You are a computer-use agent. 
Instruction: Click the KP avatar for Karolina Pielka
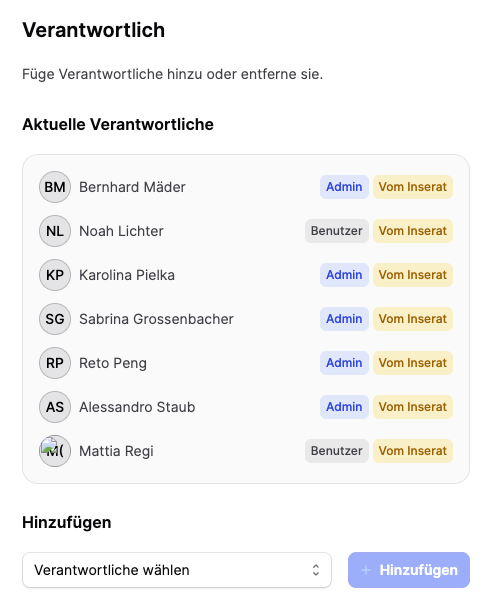pyautogui.click(x=55, y=275)
